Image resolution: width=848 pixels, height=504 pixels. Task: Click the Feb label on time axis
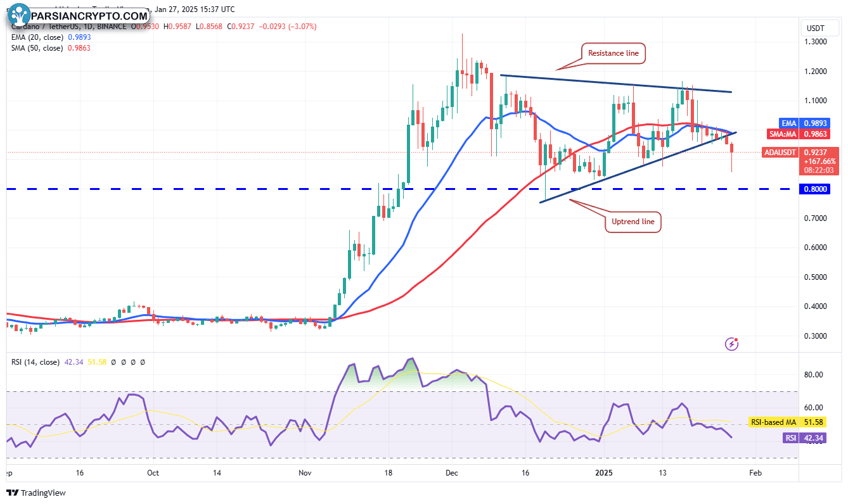coord(755,472)
